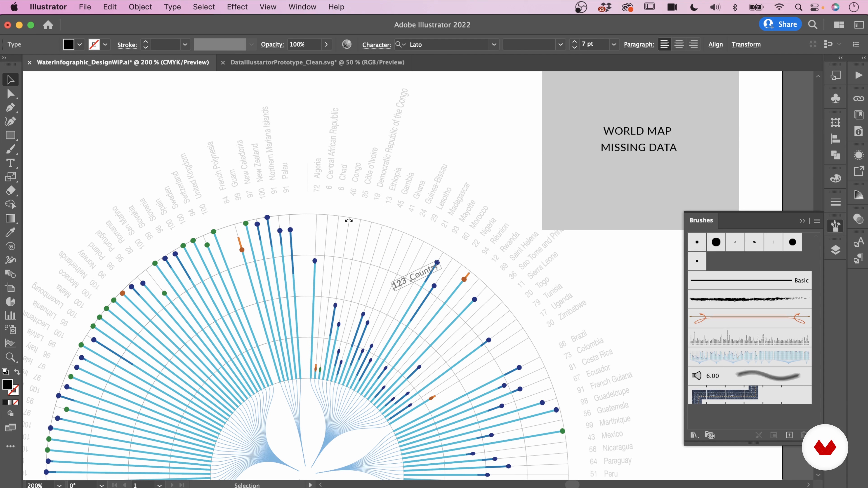Open the Actions panel play icon
The image size is (868, 488).
[859, 75]
